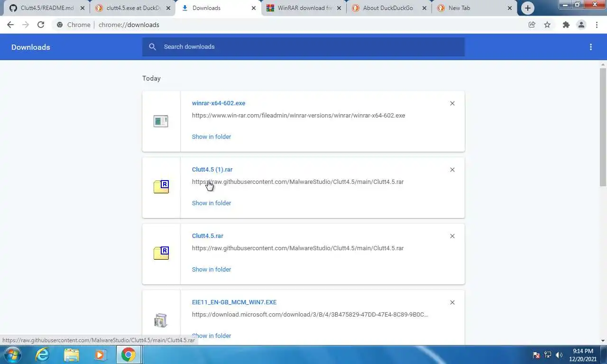This screenshot has width=607, height=364.
Task: Close the WinRAR download tab
Action: click(339, 8)
